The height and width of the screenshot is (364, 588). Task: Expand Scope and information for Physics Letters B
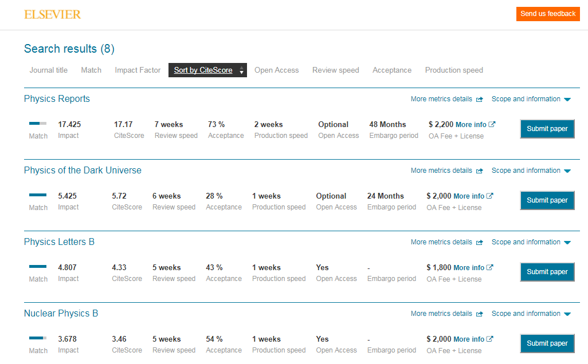tap(531, 242)
